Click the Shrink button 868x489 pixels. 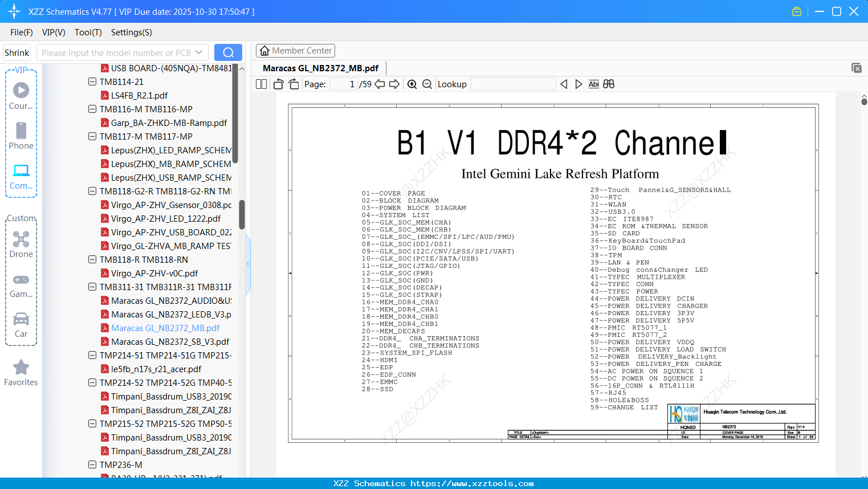pyautogui.click(x=17, y=52)
